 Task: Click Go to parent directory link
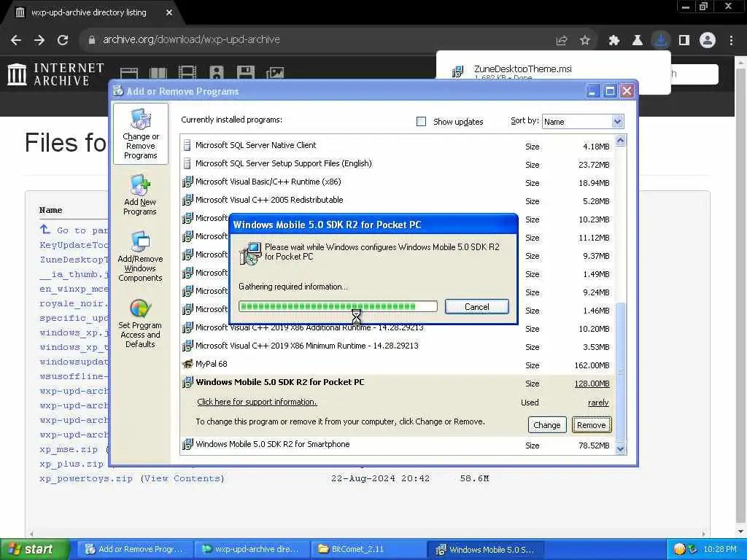click(74, 230)
